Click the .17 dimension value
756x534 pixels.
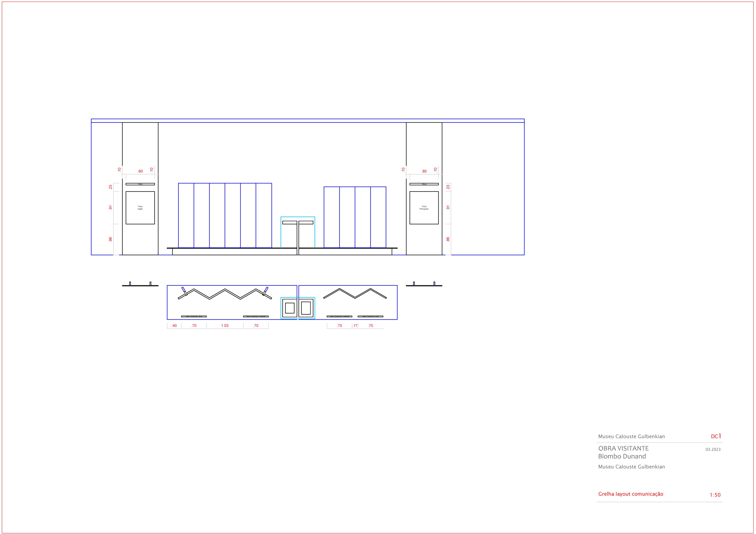point(355,326)
